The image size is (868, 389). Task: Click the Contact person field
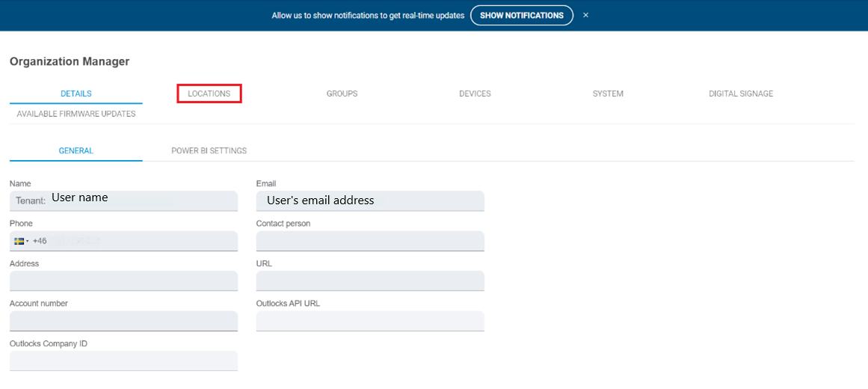(370, 241)
